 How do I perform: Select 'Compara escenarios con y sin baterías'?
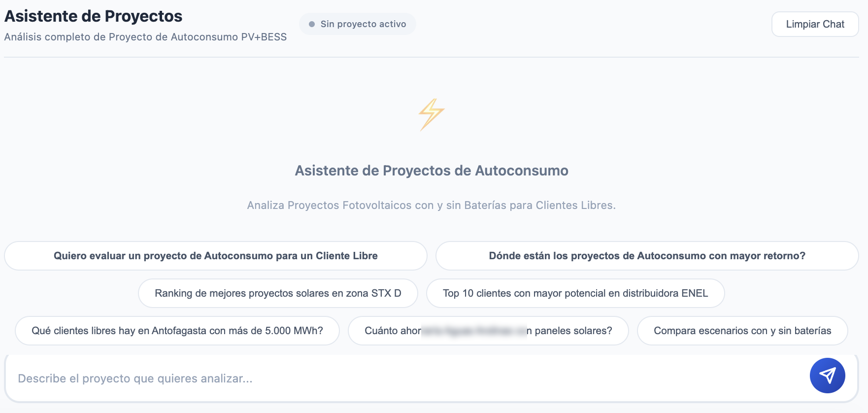tap(742, 331)
